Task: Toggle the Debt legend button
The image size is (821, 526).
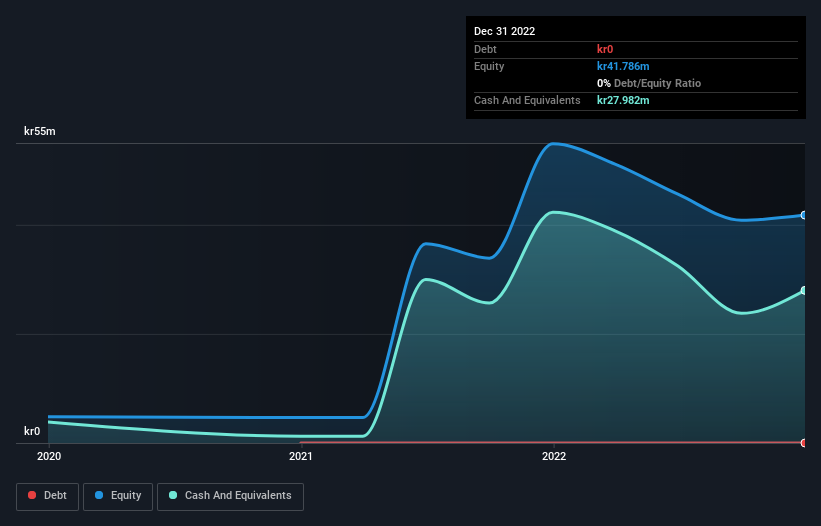Action: [47, 496]
